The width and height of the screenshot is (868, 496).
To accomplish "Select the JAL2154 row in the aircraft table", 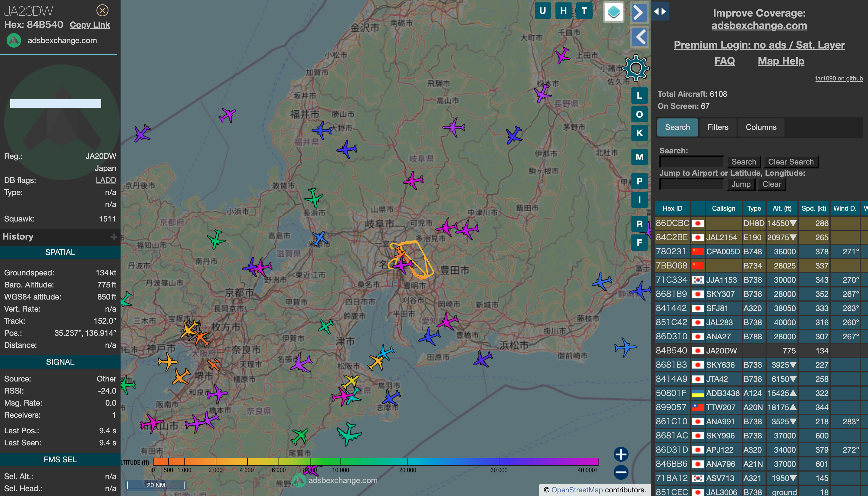I will [761, 237].
